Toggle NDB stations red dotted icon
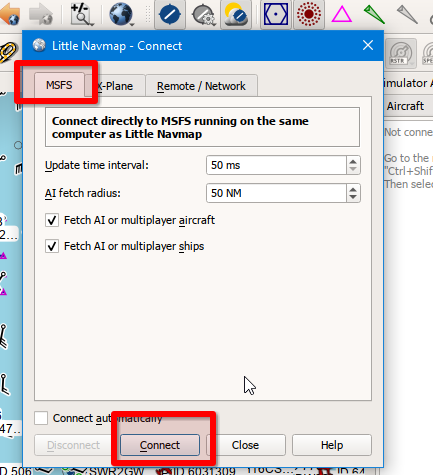The image size is (433, 475). (x=309, y=14)
